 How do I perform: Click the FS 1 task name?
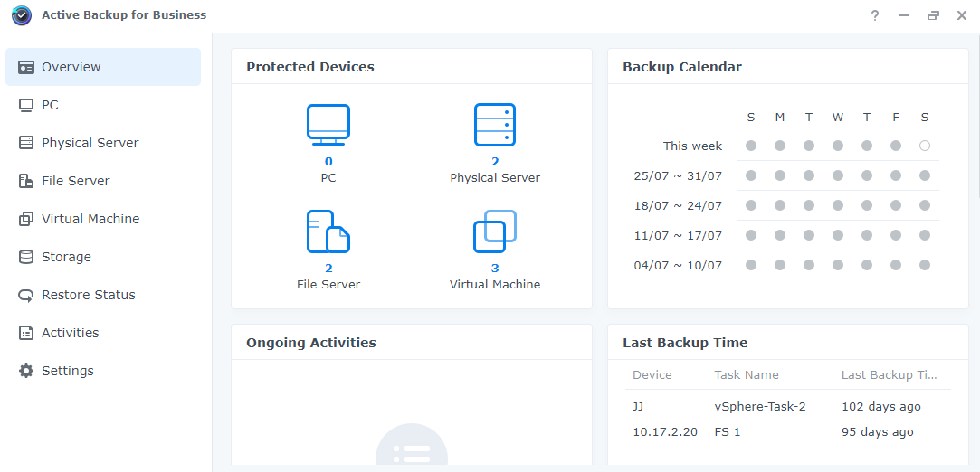(x=728, y=431)
